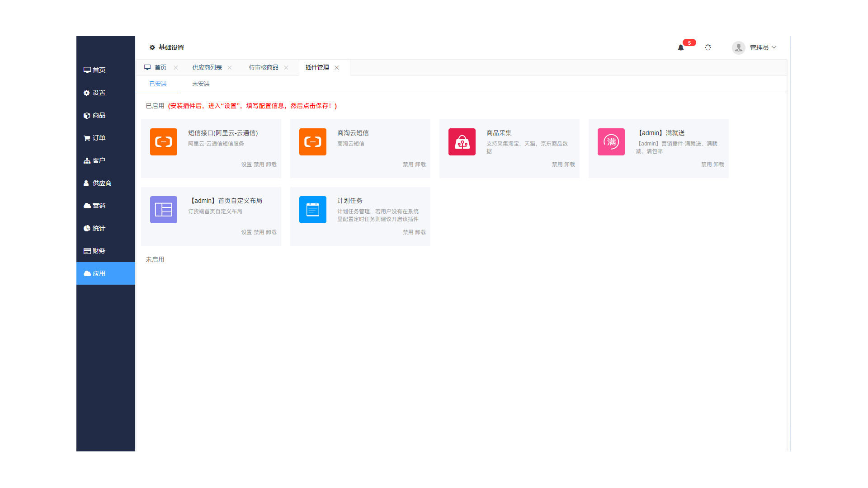Switch to the 未安装 tab
This screenshot has height=488, width=868.
201,84
